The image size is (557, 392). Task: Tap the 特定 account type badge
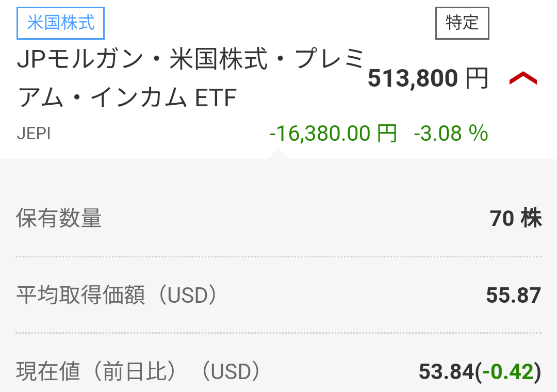pyautogui.click(x=462, y=23)
